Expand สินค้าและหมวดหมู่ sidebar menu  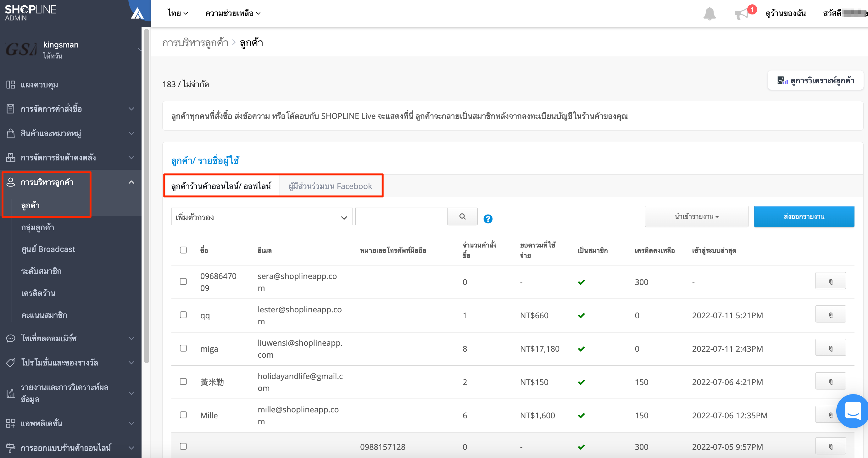131,133
